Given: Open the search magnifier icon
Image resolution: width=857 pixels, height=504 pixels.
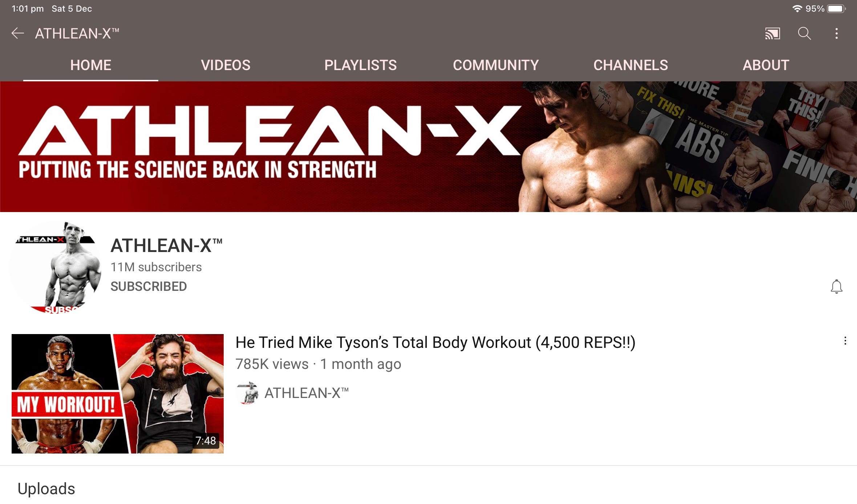Looking at the screenshot, I should coord(804,33).
